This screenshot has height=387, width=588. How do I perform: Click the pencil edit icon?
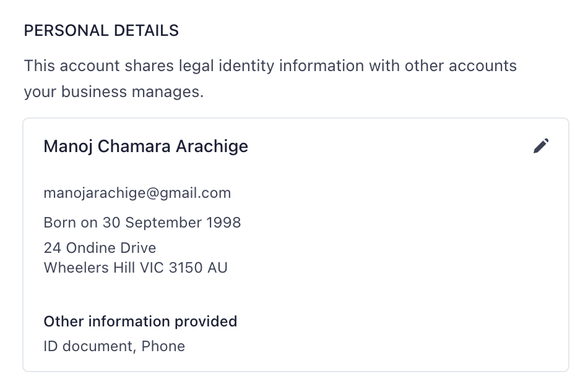pos(541,147)
